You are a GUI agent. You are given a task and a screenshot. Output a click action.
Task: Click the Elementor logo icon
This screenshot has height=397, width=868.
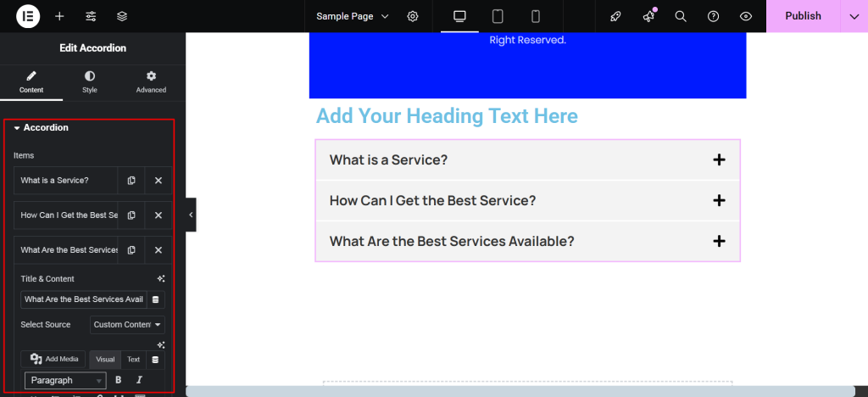(x=28, y=16)
